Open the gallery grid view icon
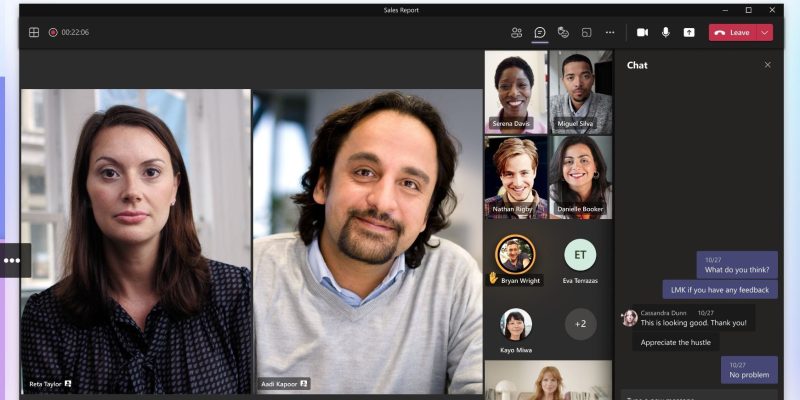800x400 pixels. pyautogui.click(x=34, y=32)
